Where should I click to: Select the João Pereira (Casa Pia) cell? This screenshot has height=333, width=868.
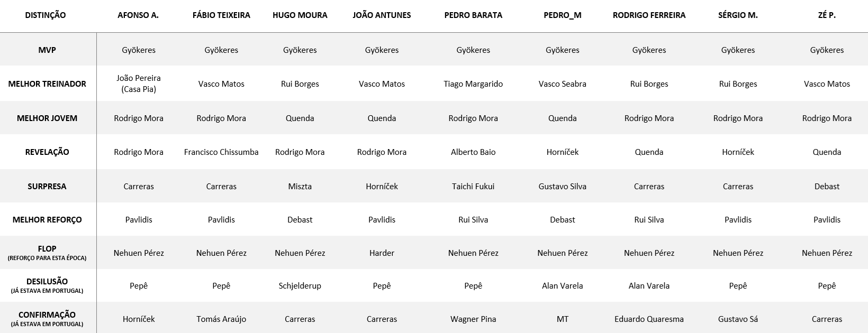tap(139, 84)
